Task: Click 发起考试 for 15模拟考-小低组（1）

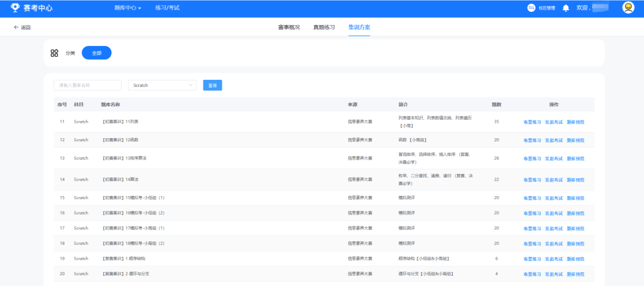Action: (x=553, y=198)
